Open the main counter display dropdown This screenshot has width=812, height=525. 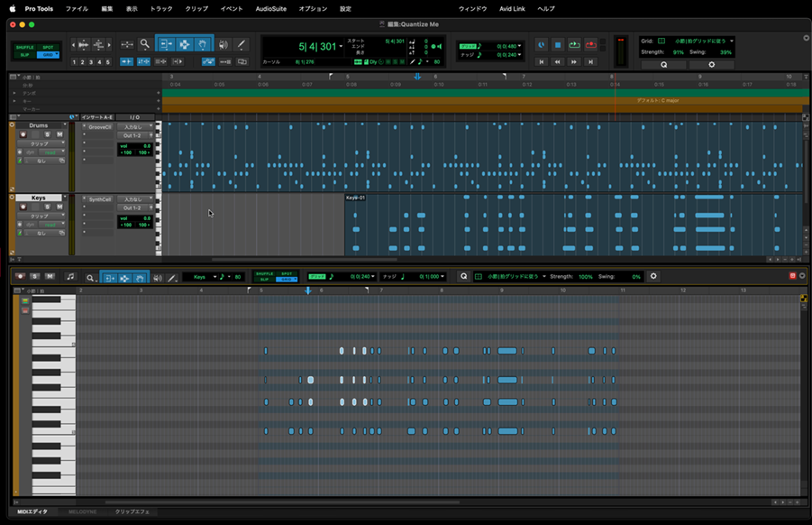tap(341, 47)
